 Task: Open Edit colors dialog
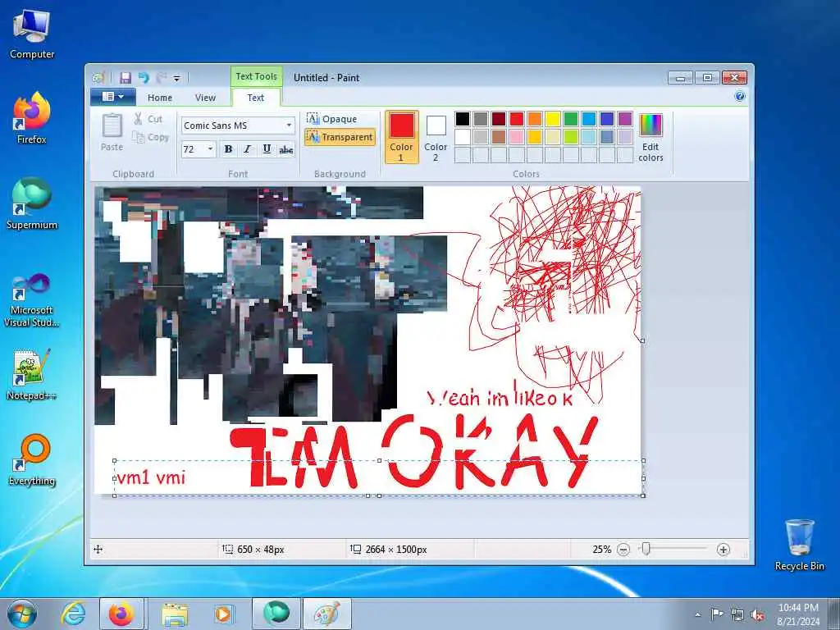pyautogui.click(x=651, y=137)
